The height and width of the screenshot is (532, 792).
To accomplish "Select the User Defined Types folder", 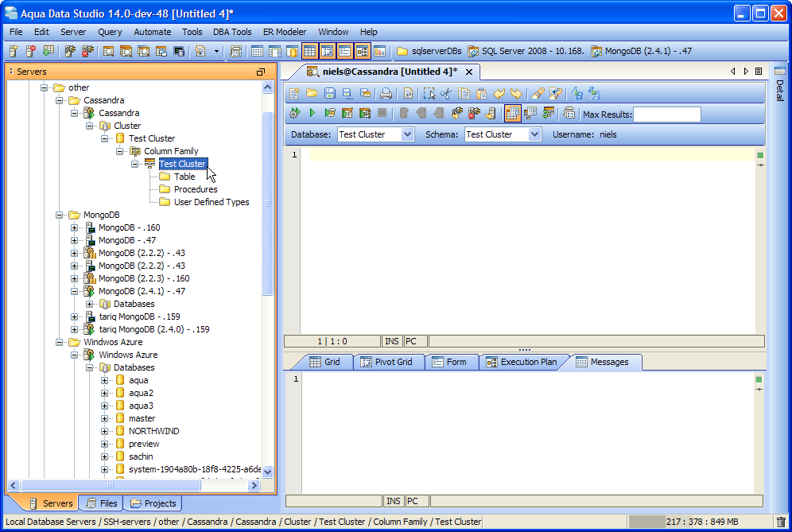I will pos(212,202).
